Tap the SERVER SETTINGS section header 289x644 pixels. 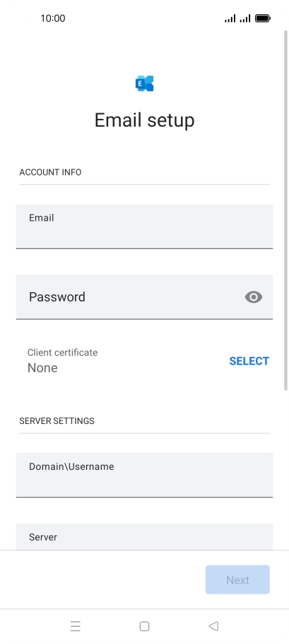coord(57,421)
